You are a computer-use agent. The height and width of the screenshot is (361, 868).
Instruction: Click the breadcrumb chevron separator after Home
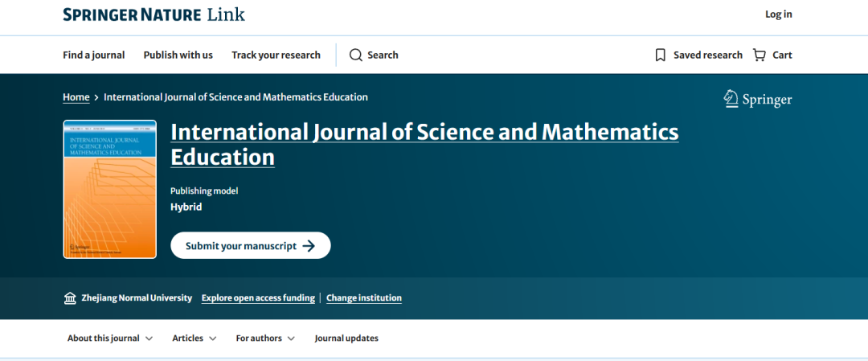pos(96,97)
